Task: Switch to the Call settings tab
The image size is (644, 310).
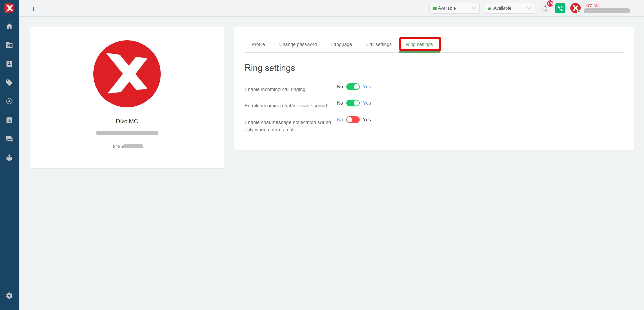Action: tap(379, 44)
